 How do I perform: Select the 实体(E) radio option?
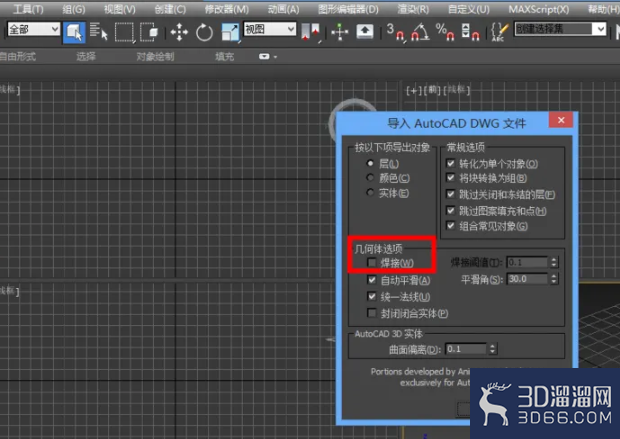click(370, 193)
